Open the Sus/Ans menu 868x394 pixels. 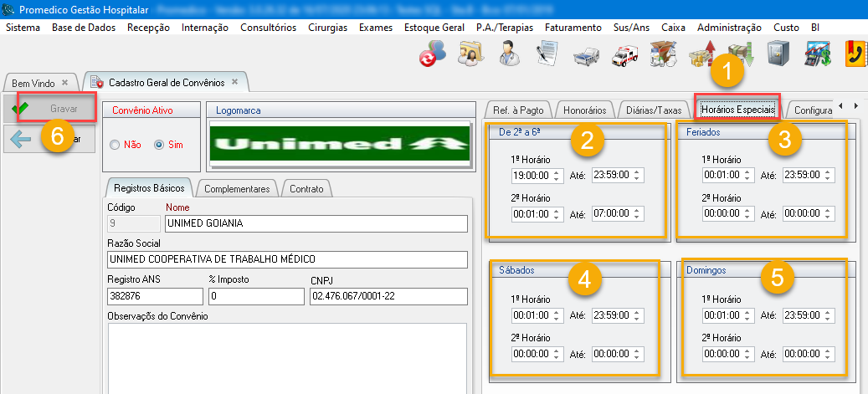tap(630, 28)
